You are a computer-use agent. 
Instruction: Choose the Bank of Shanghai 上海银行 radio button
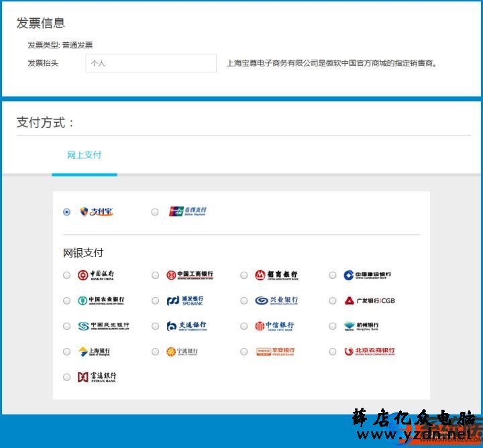[x=66, y=351]
